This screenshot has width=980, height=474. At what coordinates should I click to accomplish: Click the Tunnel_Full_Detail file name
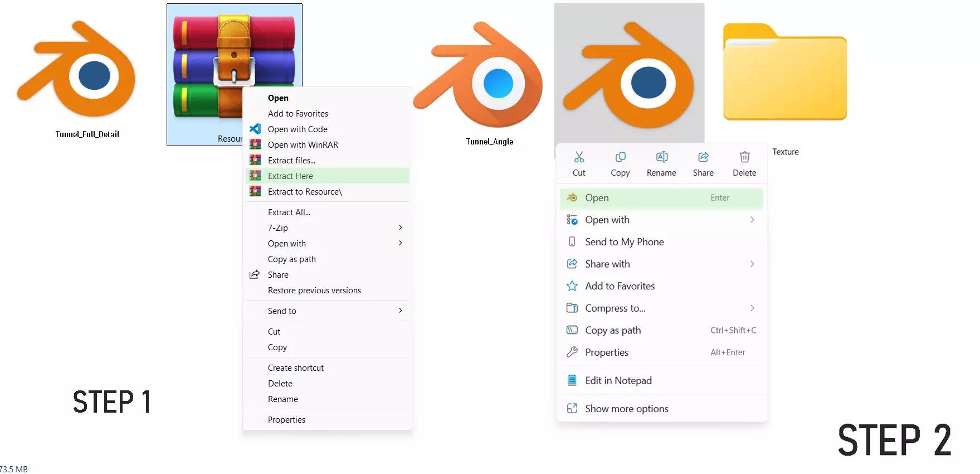(87, 134)
